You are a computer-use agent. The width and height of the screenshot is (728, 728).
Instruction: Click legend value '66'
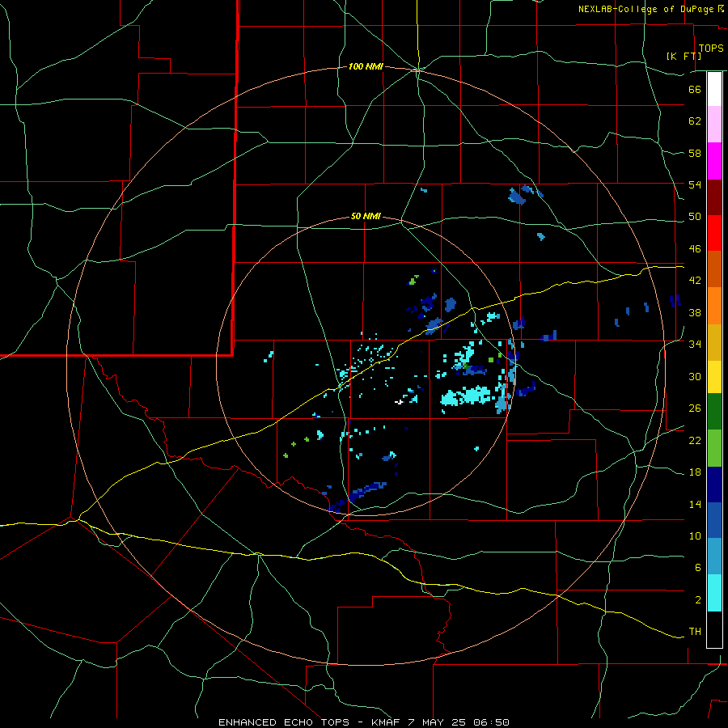pos(695,90)
